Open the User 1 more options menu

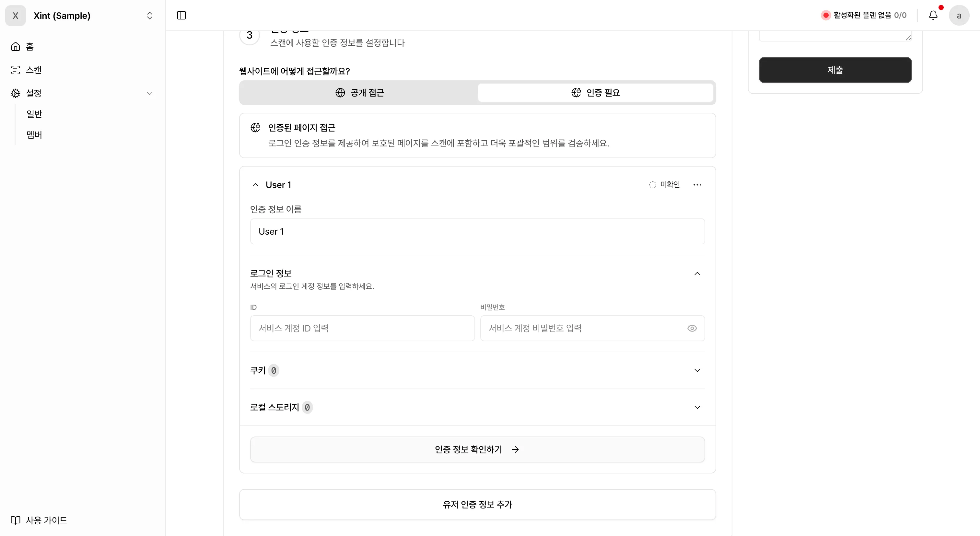[697, 185]
